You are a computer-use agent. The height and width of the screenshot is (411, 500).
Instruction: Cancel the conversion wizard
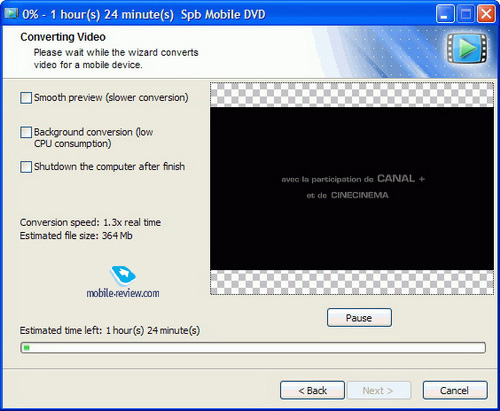coord(455,390)
